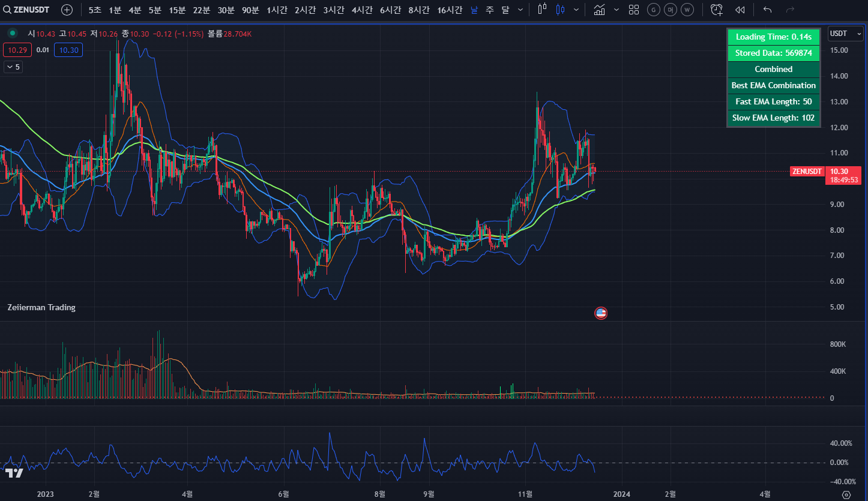Open the indicator templates grid icon
The width and height of the screenshot is (868, 501).
point(634,10)
